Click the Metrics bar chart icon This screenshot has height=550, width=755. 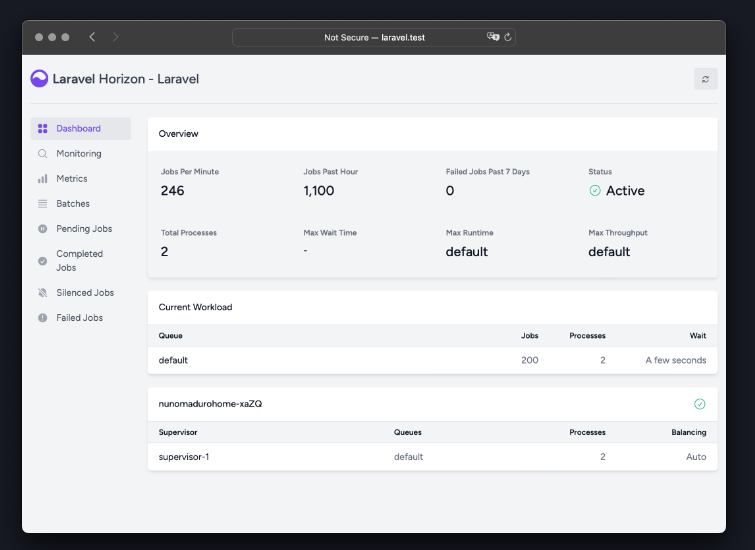tap(43, 179)
